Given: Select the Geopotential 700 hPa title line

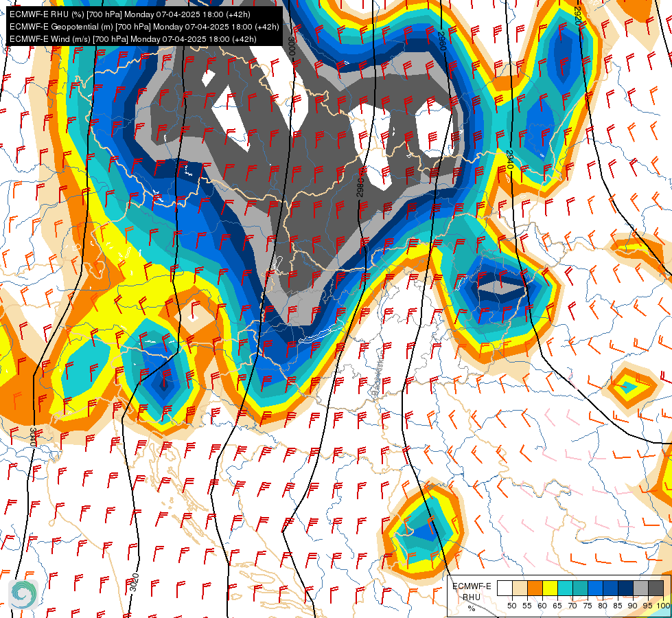Looking at the screenshot, I should pyautogui.click(x=144, y=27).
